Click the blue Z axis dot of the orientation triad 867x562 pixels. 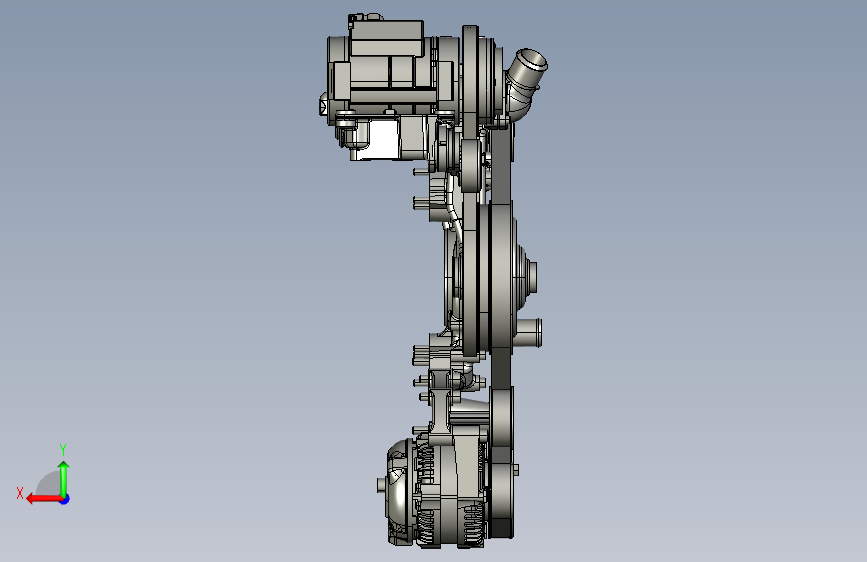pyautogui.click(x=65, y=499)
